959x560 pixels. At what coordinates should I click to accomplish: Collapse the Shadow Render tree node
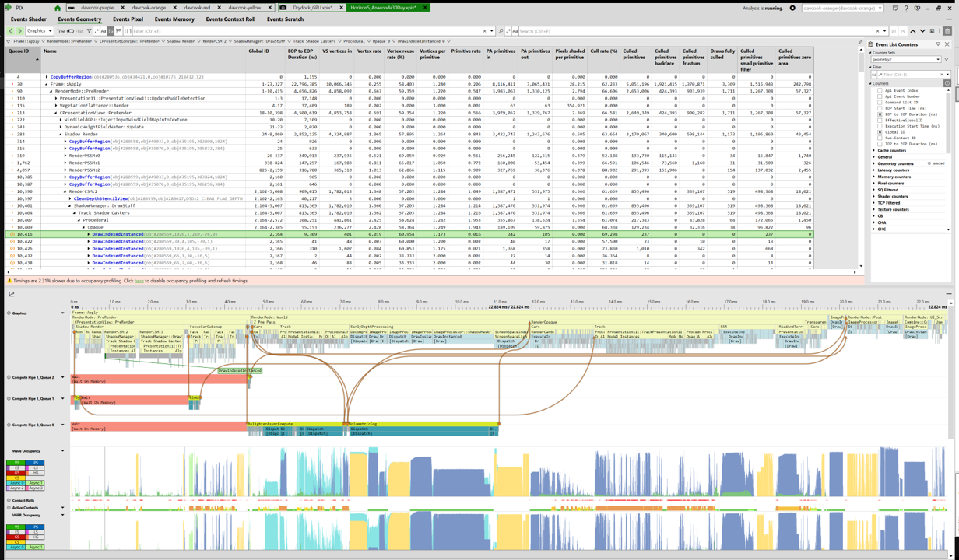61,135
